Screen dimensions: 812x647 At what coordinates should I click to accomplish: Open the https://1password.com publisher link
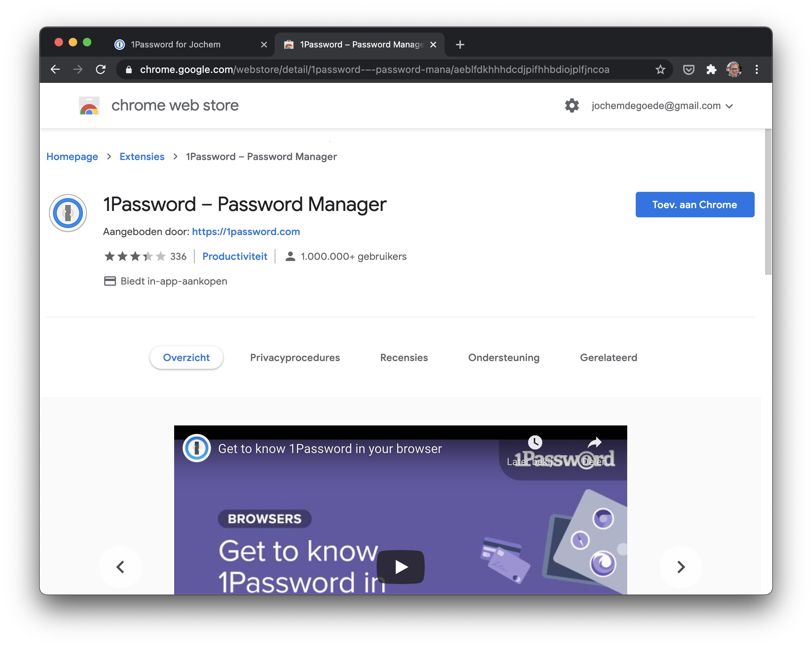(246, 231)
